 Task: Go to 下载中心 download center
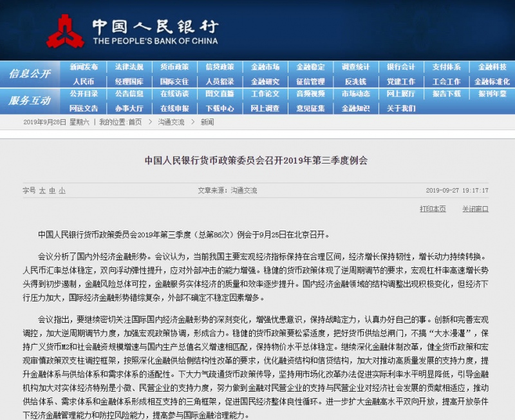220,108
